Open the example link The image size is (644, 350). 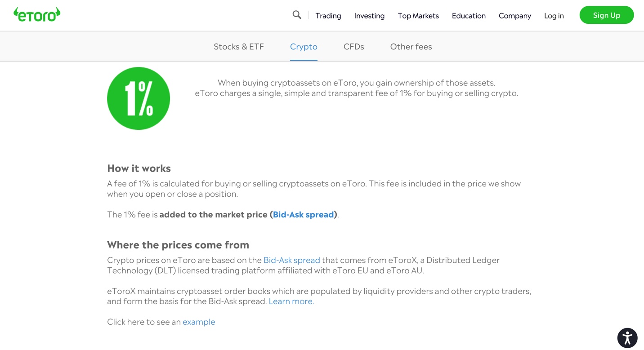point(199,322)
